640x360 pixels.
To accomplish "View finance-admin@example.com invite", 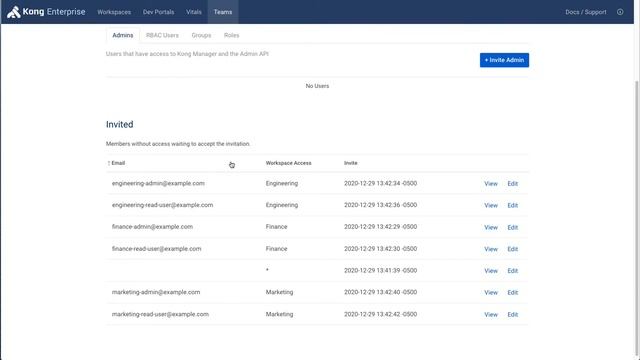I will pyautogui.click(x=491, y=227).
